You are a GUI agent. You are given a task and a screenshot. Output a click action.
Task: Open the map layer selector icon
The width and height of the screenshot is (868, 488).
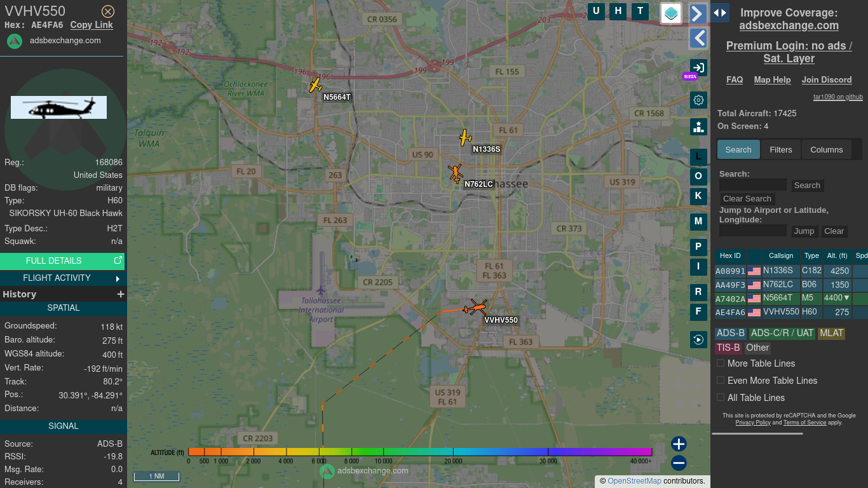tap(671, 13)
